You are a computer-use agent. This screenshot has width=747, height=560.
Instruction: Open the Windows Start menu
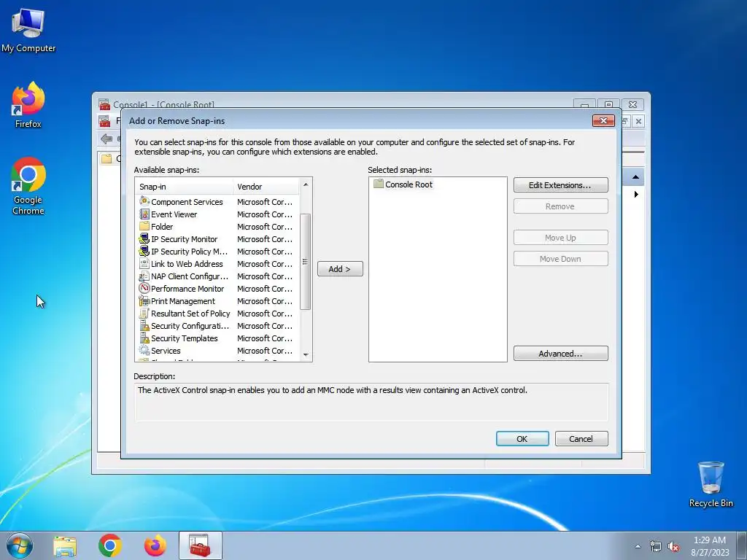click(x=20, y=545)
